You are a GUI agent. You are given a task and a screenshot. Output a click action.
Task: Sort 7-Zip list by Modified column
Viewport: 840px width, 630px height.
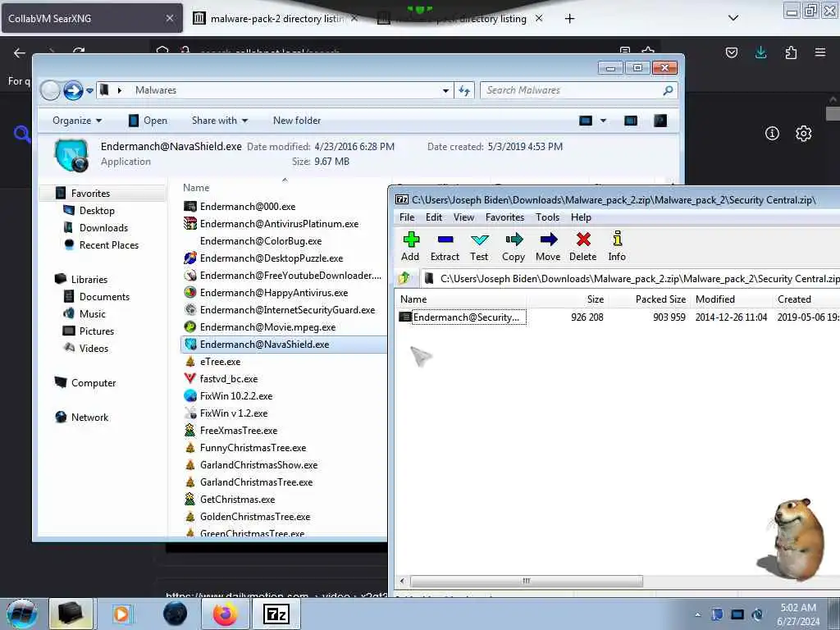[x=715, y=299]
